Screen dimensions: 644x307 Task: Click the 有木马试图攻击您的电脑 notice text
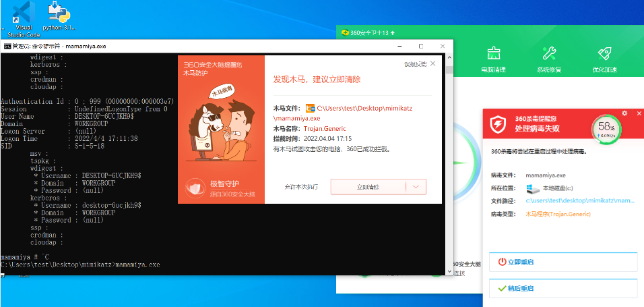coord(331,149)
